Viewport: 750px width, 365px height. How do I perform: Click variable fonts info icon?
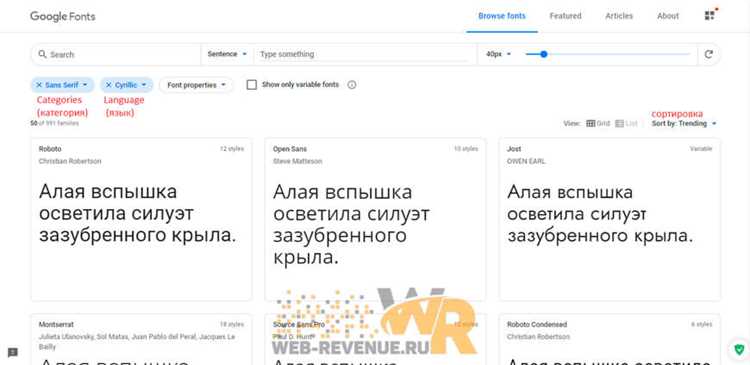(352, 85)
